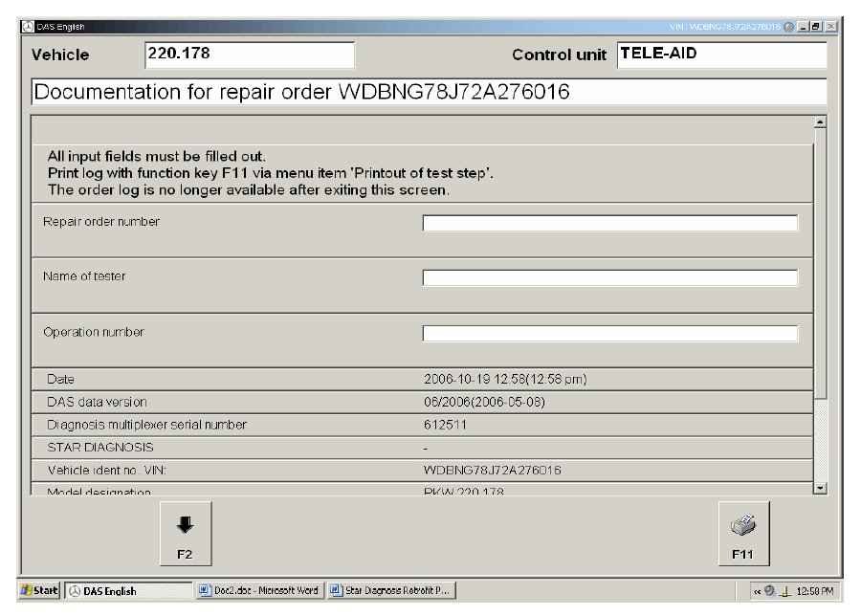This screenshot has height=616, width=861.
Task: Click the round gray system tray icon
Action: [x=768, y=591]
